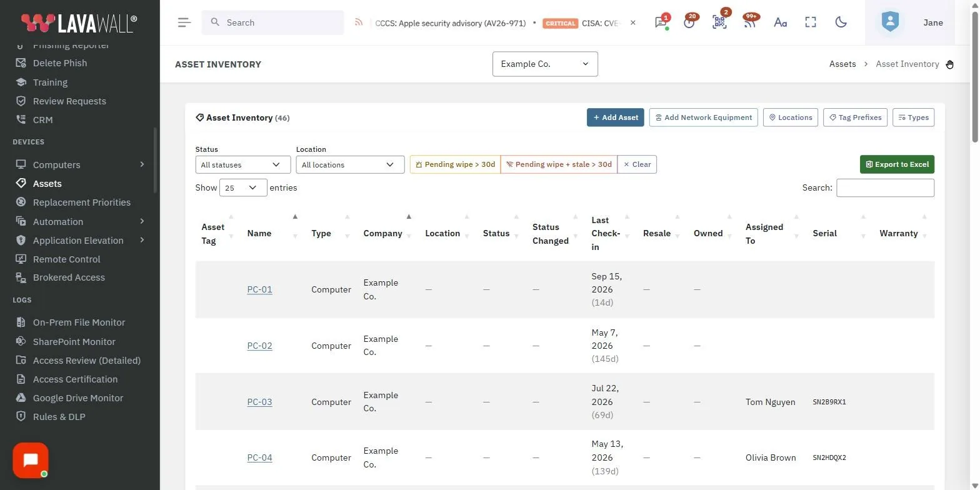980x490 pixels.
Task: Open Delete Phish in sidebar
Action: click(x=60, y=63)
